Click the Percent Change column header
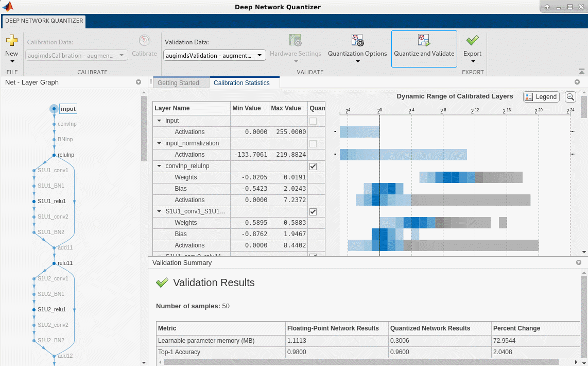 tap(535, 328)
